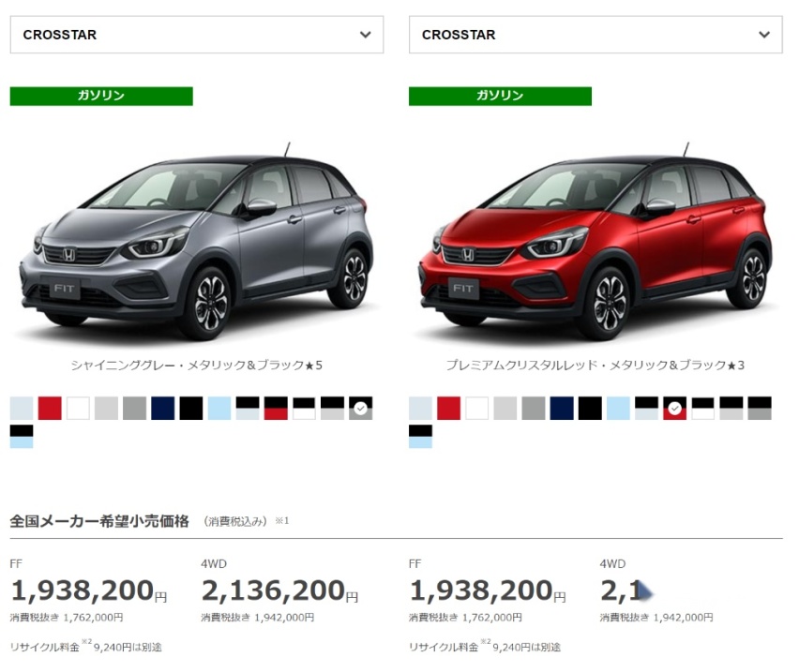Click the (消費税込み) ※1 note
Screen dimensions: 799x672
246,521
